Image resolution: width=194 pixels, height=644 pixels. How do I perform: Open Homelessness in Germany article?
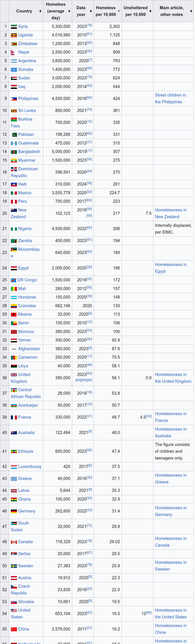[171, 511]
